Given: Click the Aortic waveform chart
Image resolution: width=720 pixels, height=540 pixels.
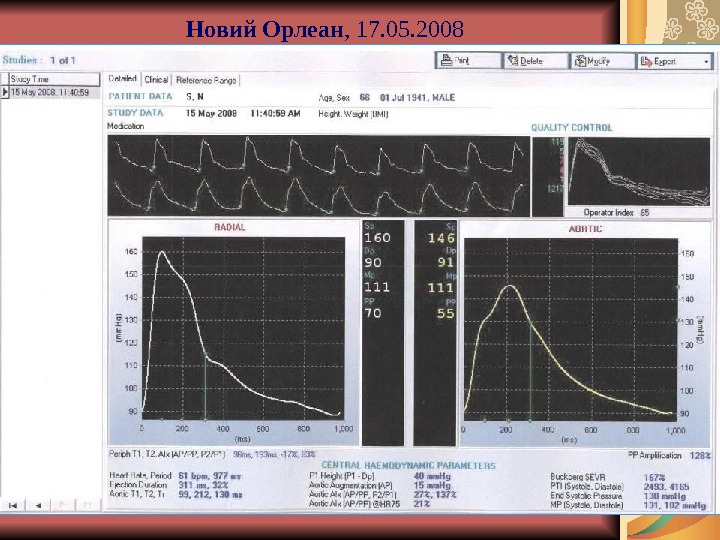Looking at the screenshot, I should tap(570, 329).
